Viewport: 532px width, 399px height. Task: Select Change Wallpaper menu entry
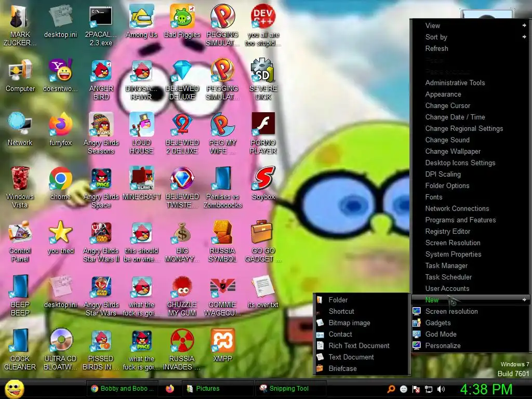coord(470,151)
